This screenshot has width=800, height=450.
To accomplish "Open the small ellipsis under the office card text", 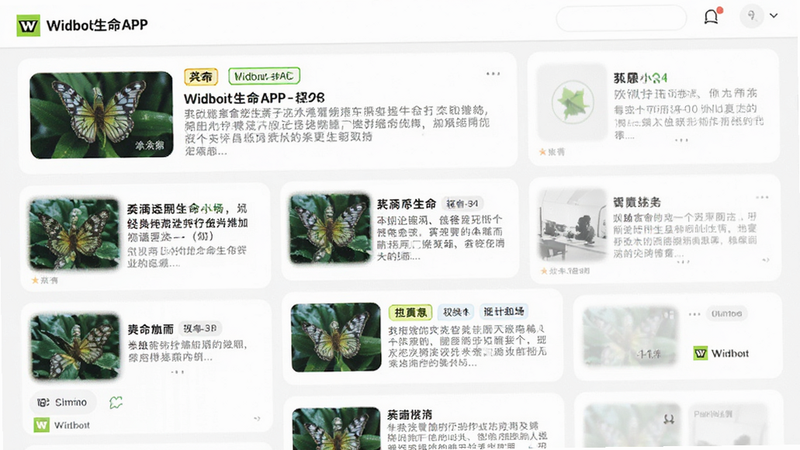I will (683, 262).
